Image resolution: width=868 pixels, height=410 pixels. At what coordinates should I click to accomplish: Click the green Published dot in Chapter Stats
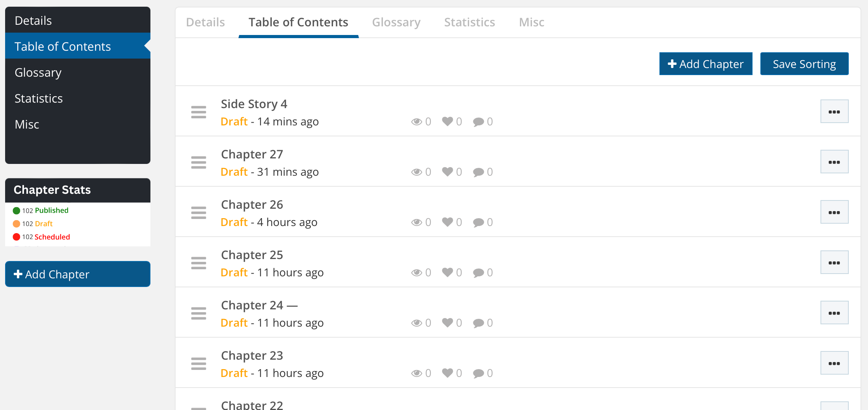point(16,210)
